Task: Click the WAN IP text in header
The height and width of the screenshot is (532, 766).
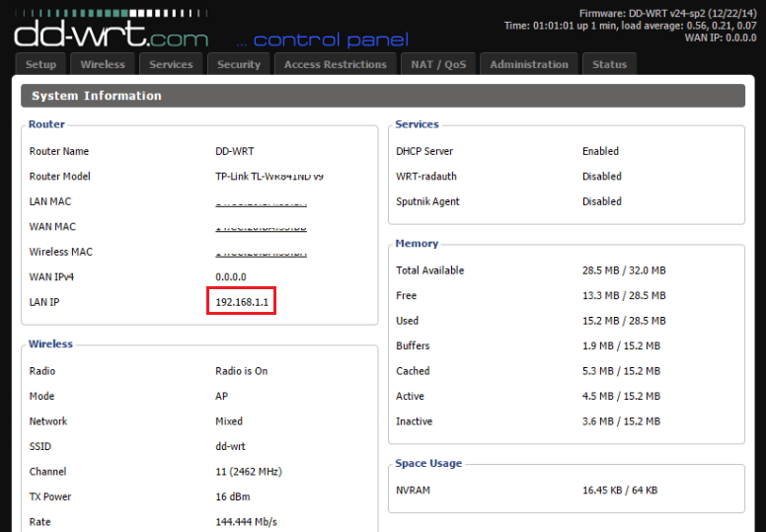Action: [x=720, y=38]
